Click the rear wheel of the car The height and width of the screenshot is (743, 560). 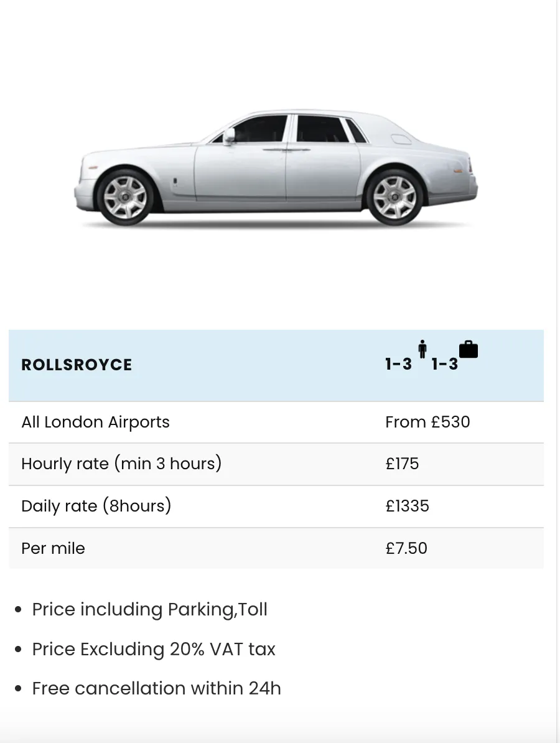[x=394, y=197]
